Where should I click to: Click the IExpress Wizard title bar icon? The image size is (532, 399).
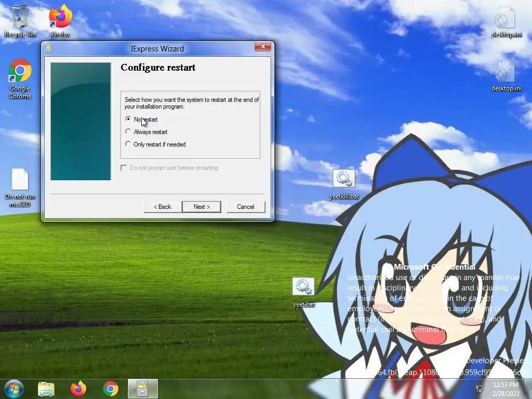click(48, 48)
